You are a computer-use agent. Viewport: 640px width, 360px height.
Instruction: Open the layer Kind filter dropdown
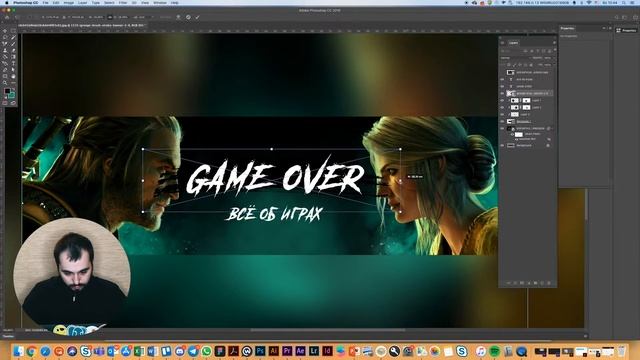point(511,51)
